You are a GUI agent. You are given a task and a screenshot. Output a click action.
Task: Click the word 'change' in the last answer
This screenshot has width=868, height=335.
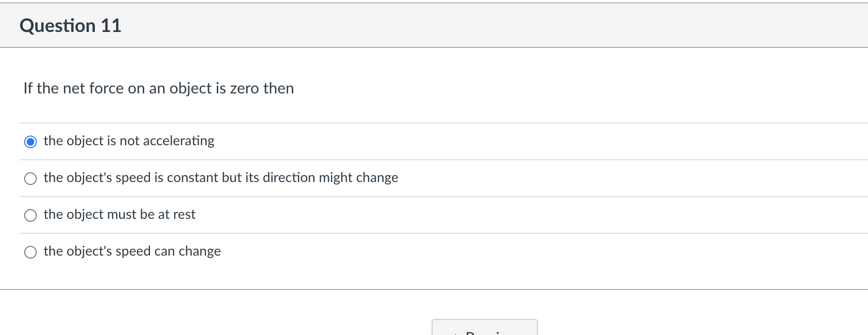point(199,251)
